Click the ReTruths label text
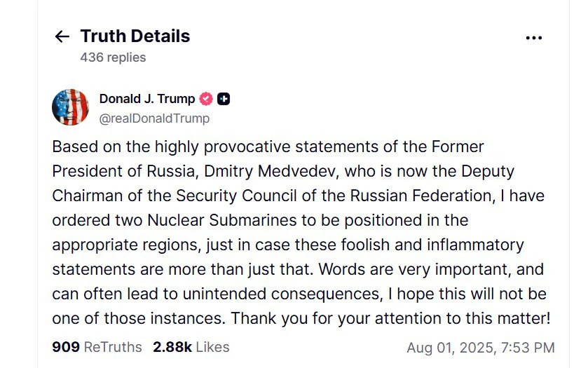Screen dimensions: 588x368 tap(113, 347)
